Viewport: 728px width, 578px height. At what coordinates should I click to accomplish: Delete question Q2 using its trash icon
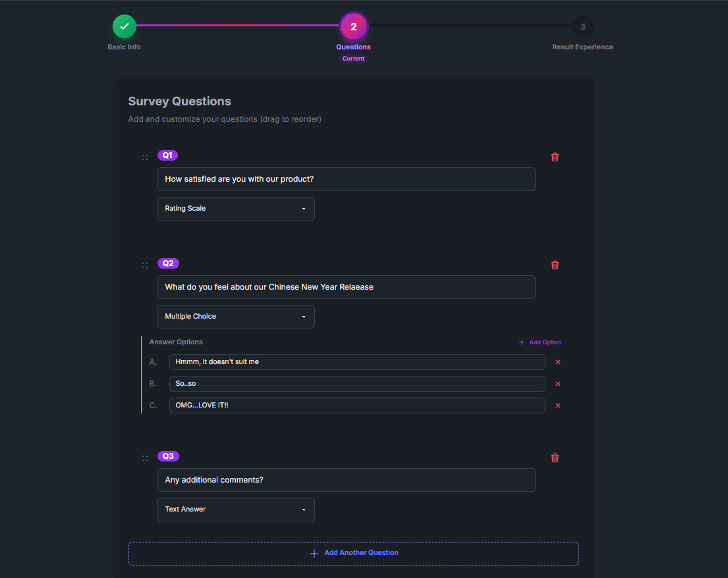point(555,265)
